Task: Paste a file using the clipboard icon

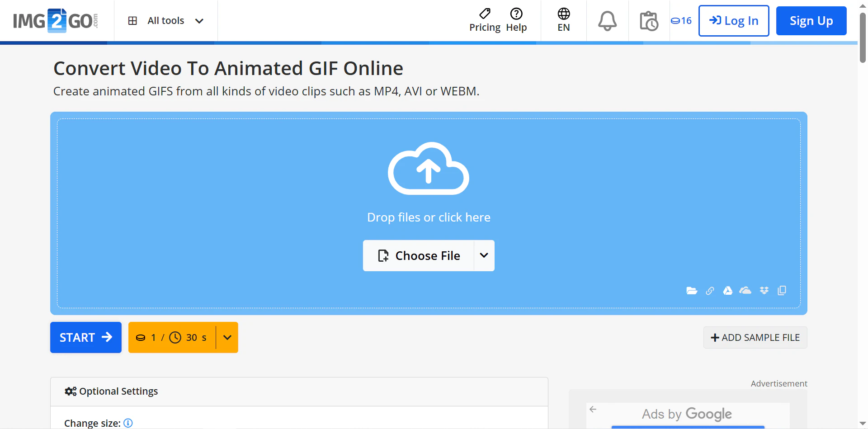Action: pyautogui.click(x=782, y=291)
